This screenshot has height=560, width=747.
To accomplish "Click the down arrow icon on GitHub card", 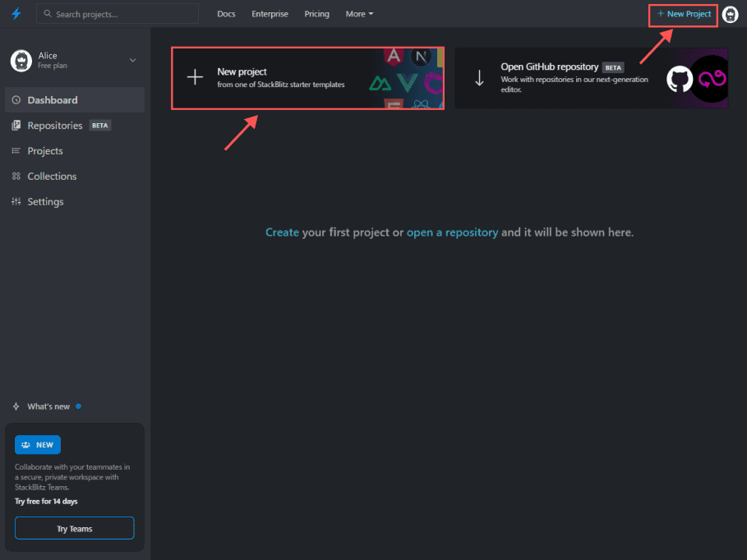I will pos(480,78).
